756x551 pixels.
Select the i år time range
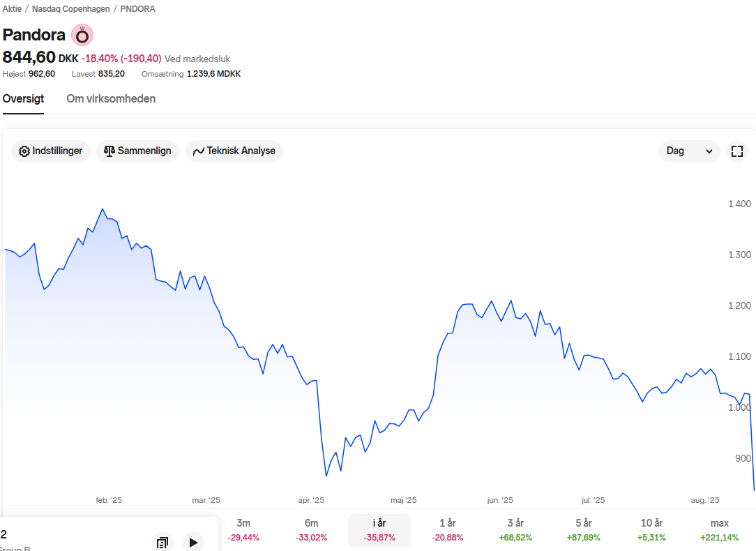click(379, 530)
